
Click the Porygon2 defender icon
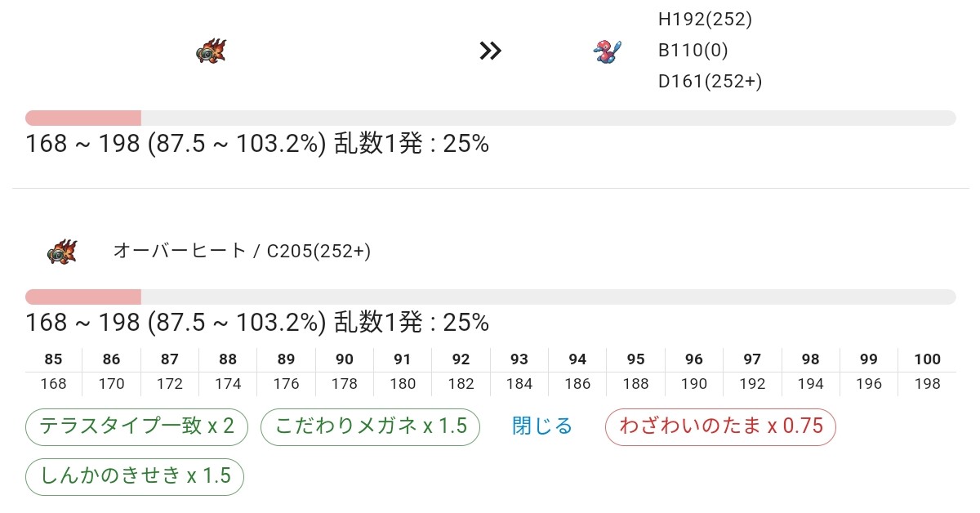(608, 51)
